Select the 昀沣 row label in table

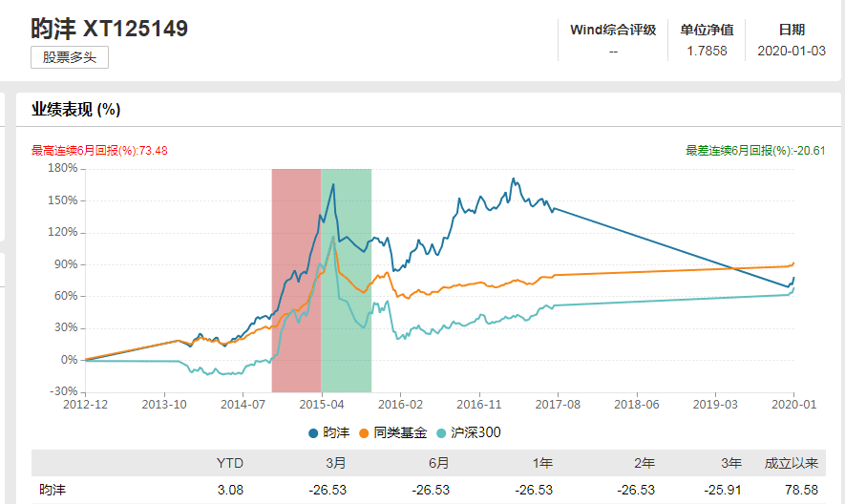pos(54,490)
